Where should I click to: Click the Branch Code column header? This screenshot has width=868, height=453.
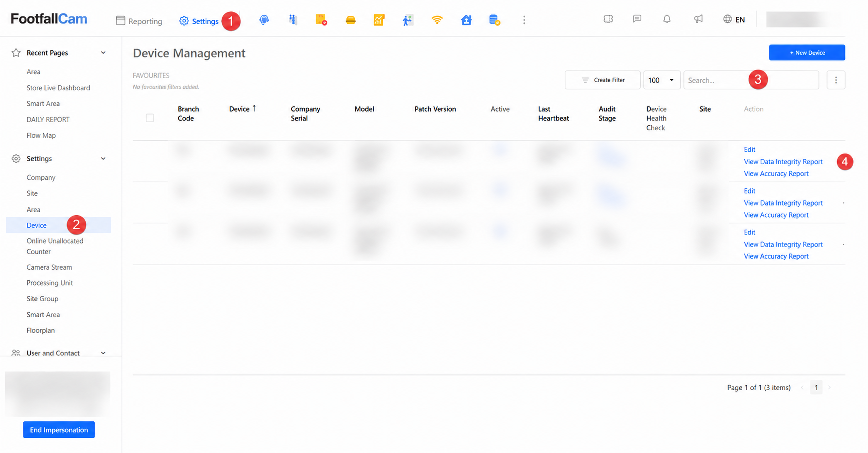point(188,113)
